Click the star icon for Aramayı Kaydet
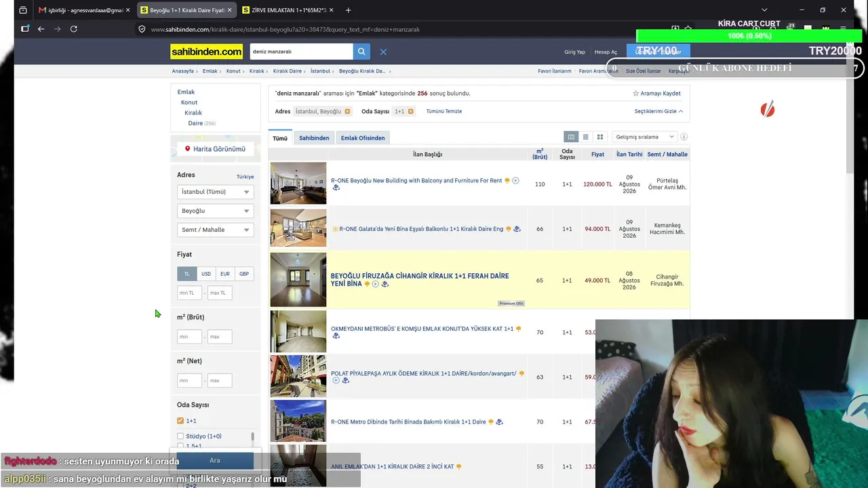This screenshot has width=868, height=488. (635, 94)
